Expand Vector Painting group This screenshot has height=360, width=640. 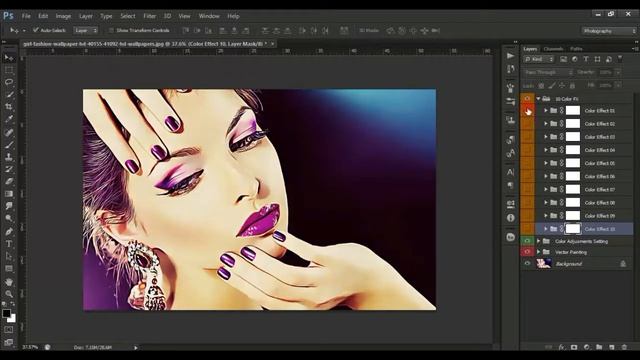pos(538,252)
